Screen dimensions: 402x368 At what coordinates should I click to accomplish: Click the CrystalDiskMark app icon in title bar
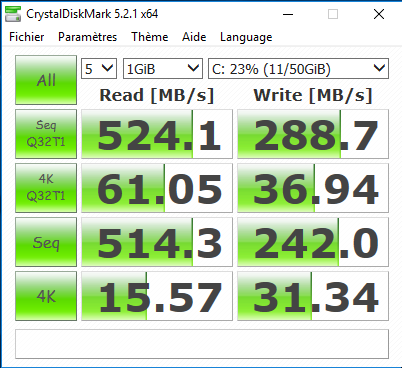(13, 14)
